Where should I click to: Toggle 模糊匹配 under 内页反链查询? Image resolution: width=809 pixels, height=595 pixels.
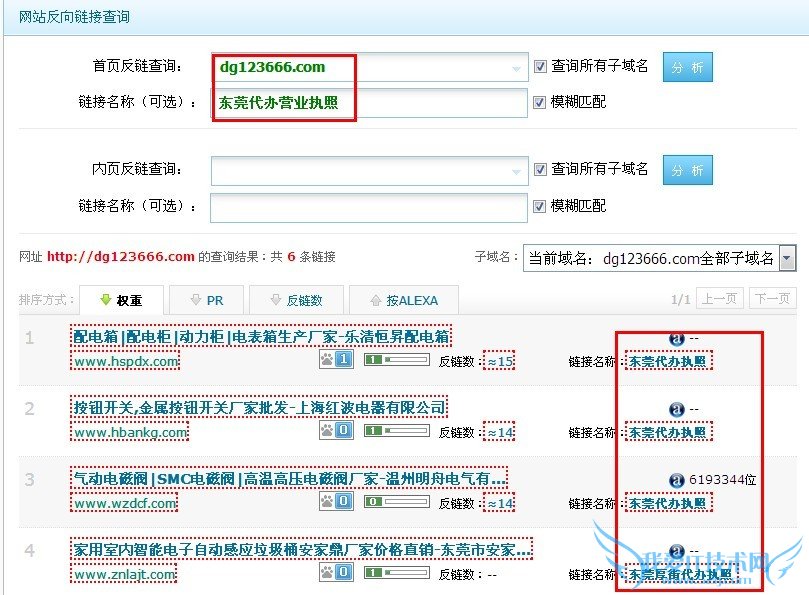(539, 206)
